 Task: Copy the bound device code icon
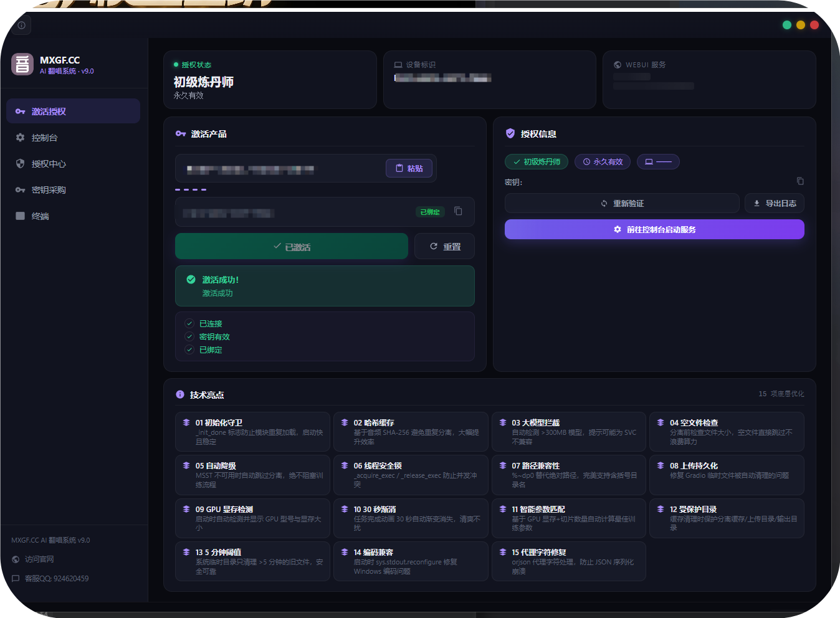458,211
